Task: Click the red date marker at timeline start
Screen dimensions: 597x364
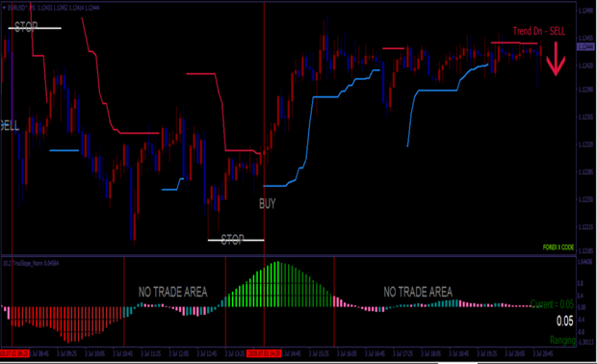Action: point(14,353)
